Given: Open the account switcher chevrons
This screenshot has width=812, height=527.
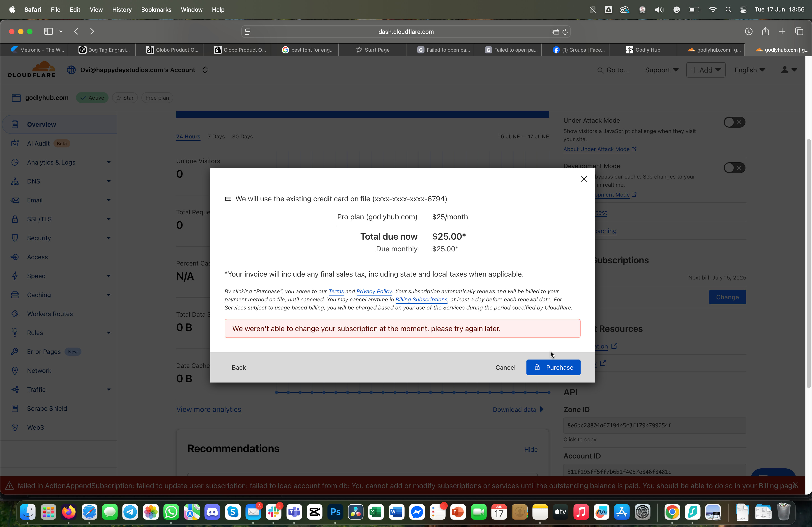Looking at the screenshot, I should point(205,70).
